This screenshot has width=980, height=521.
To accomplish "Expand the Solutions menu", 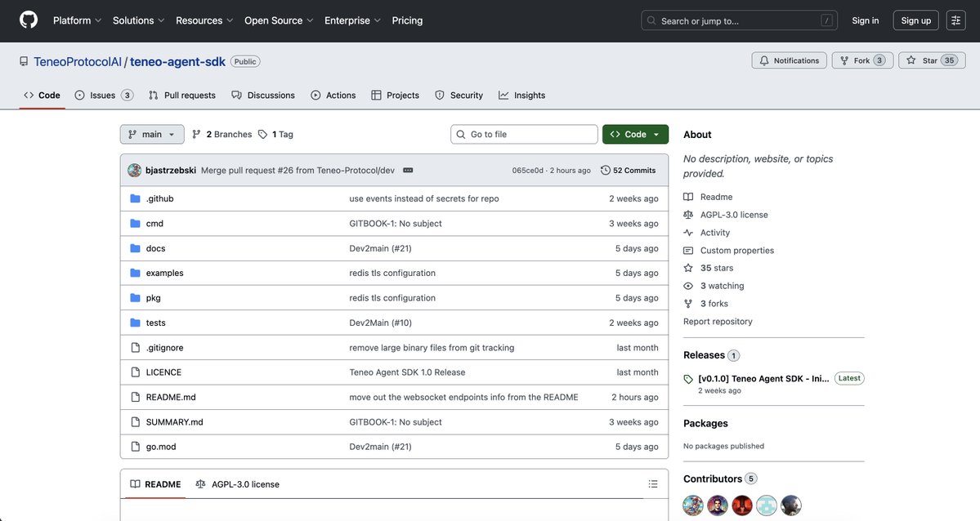I will [139, 20].
